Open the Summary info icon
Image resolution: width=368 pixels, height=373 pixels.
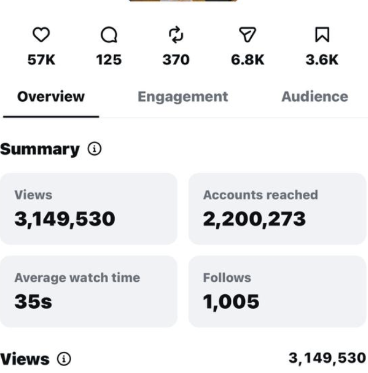[95, 149]
